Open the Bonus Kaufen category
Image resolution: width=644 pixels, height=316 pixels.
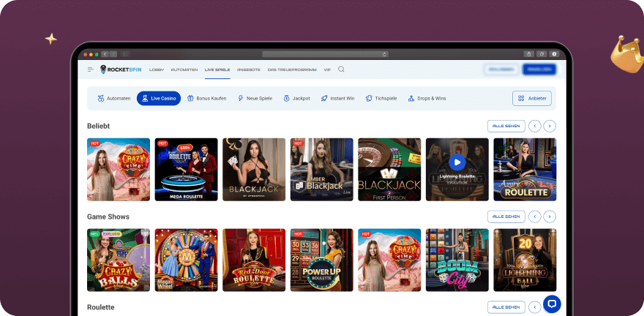tap(206, 98)
